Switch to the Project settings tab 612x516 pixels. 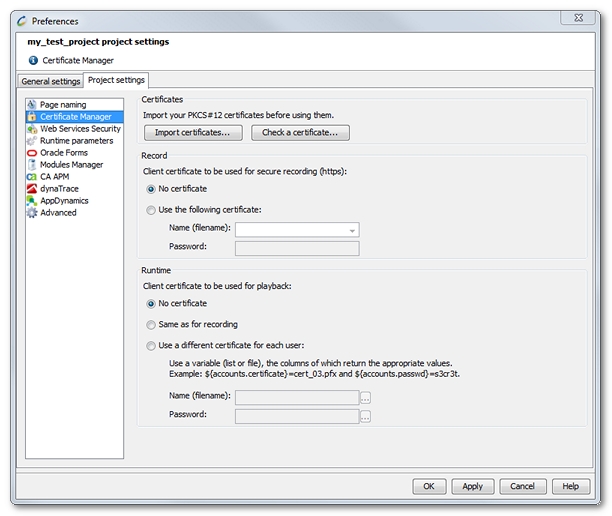tap(116, 80)
